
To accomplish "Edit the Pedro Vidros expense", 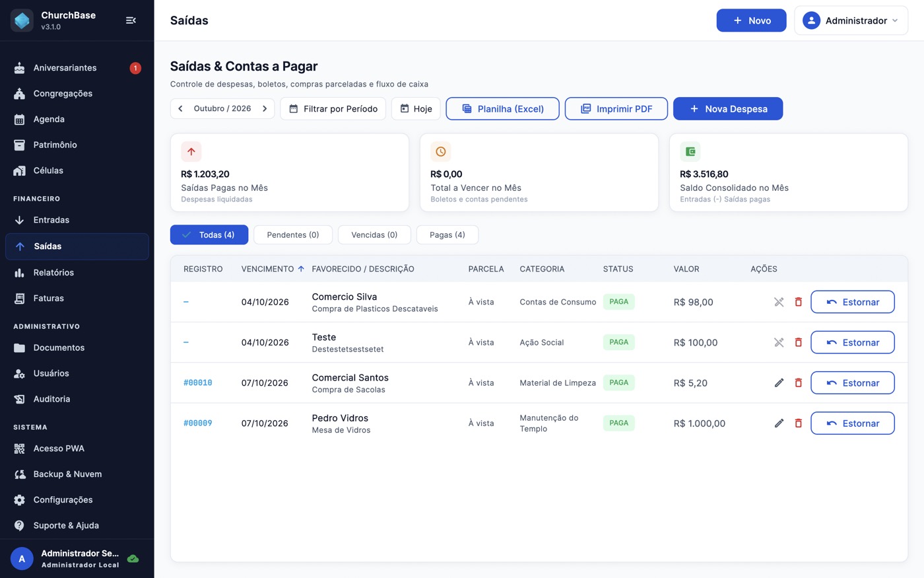I will 779,423.
